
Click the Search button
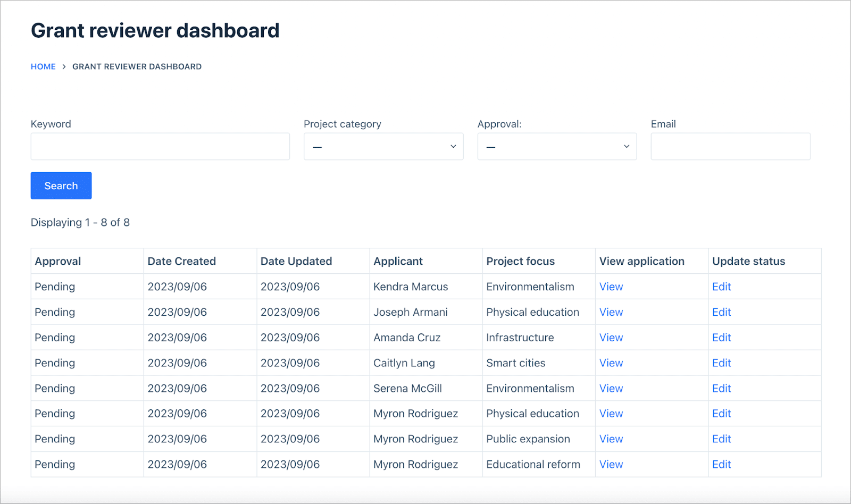pos(61,186)
